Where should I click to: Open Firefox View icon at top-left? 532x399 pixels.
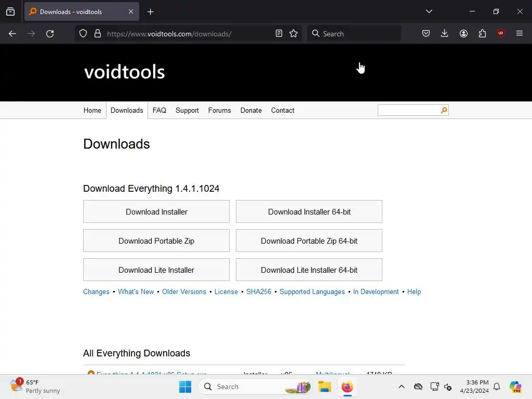(x=10, y=12)
